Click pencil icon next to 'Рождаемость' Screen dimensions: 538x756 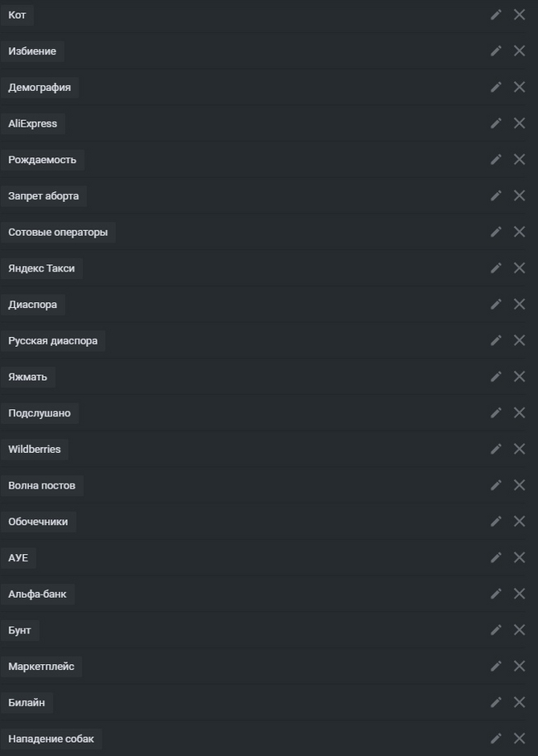tap(496, 159)
